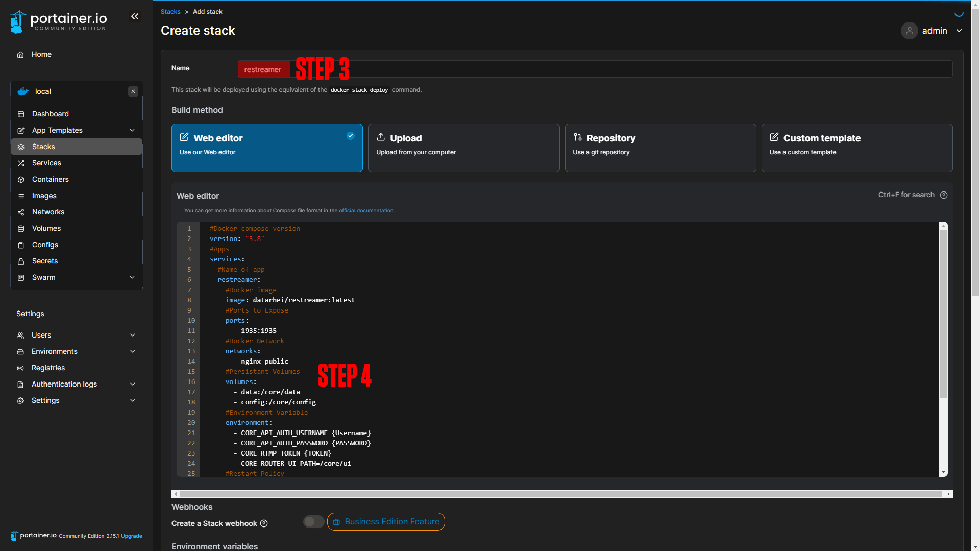Click the Configs clipboard icon
Viewport: 980px width, 551px height.
pyautogui.click(x=21, y=245)
